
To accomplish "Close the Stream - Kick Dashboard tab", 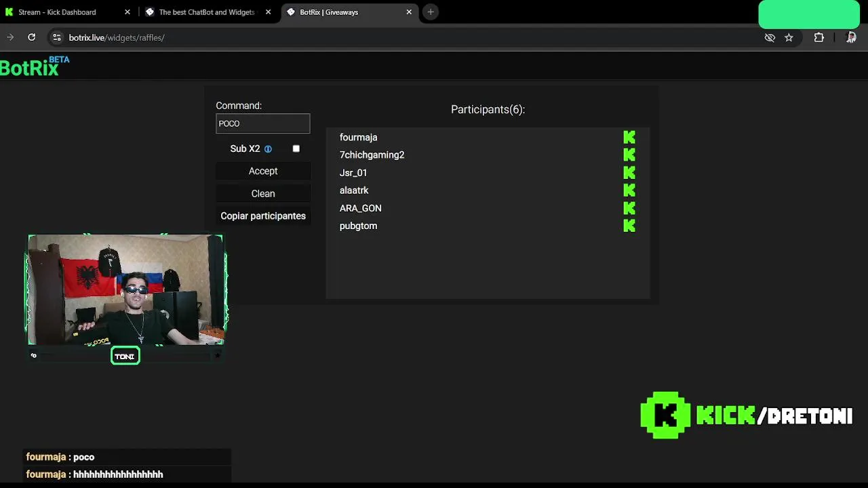I will click(127, 12).
